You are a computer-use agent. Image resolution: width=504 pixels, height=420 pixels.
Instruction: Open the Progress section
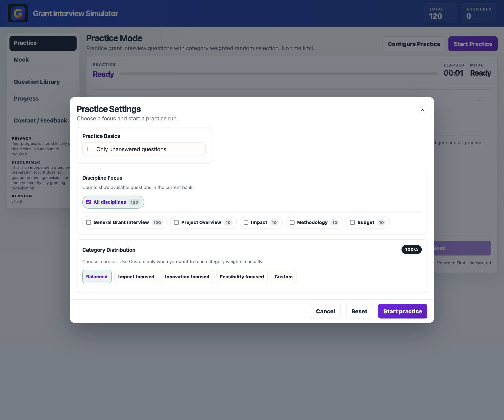tap(43, 98)
